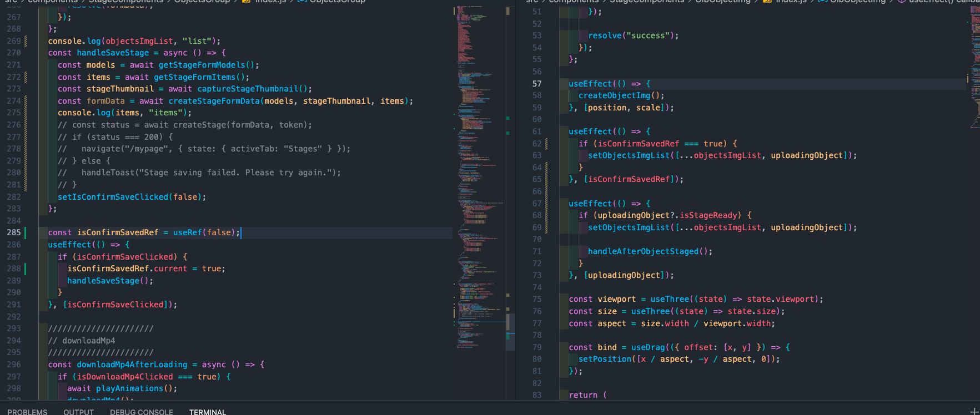Screen dimensions: 980x415
Task: Click 'isDownloadMp4Clicked' on line 297
Action: tap(125, 377)
